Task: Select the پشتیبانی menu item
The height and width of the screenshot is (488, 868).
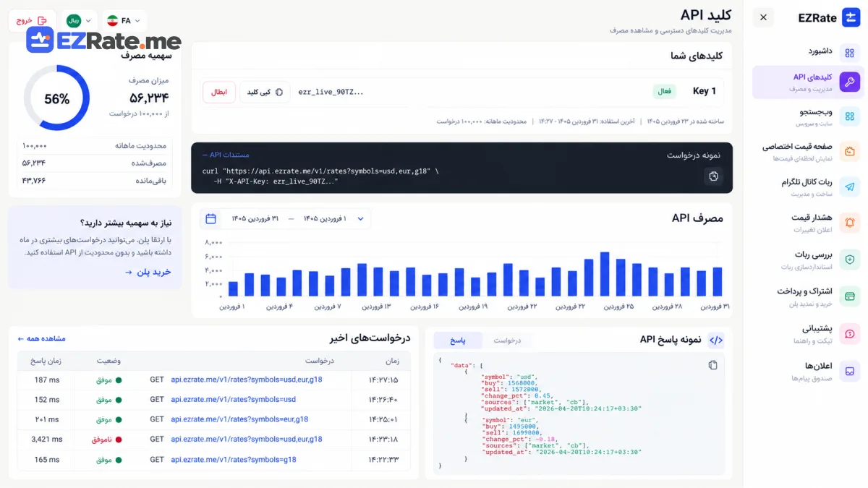Action: 808,333
